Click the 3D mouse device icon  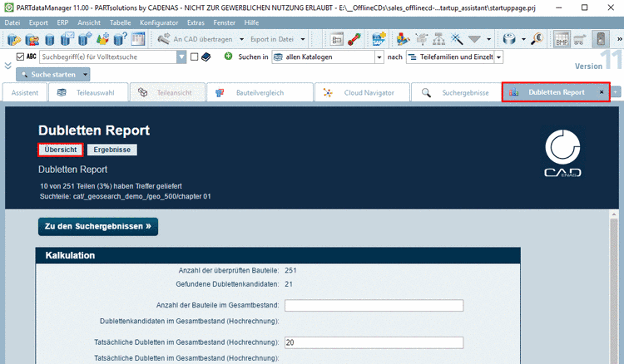[x=601, y=39]
